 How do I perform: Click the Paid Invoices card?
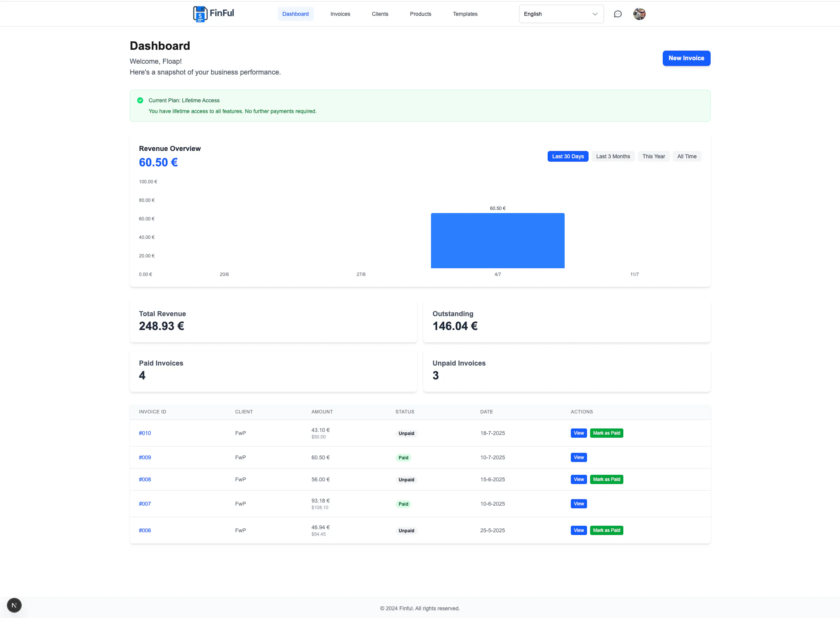[273, 371]
